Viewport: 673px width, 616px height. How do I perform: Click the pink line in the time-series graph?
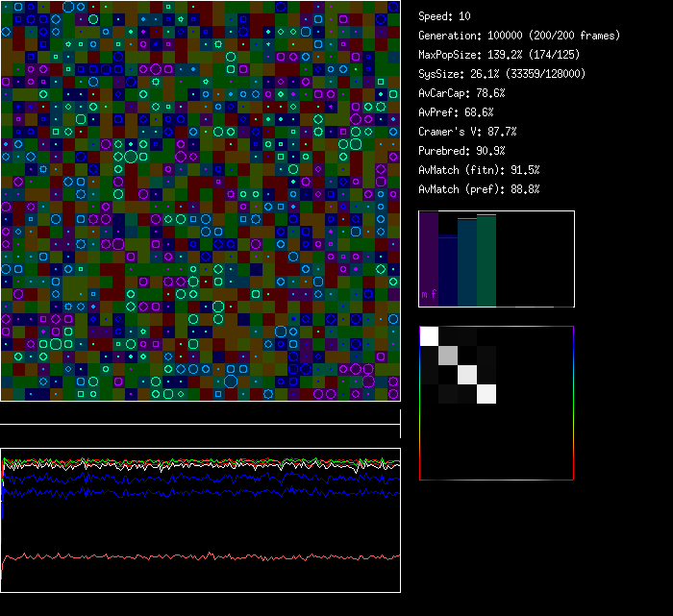192,555
